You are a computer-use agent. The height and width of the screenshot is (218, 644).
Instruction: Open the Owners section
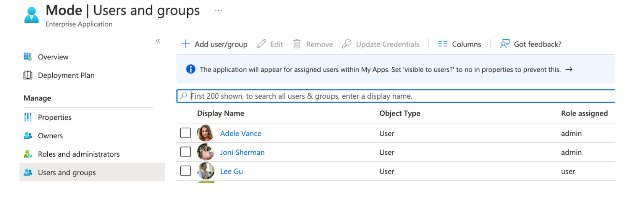50,136
